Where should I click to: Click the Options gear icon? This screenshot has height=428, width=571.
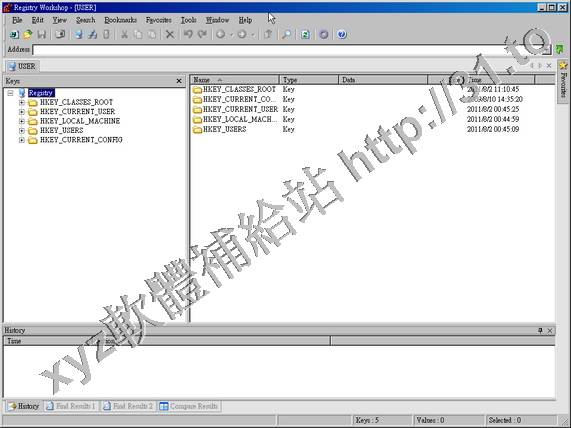click(324, 35)
